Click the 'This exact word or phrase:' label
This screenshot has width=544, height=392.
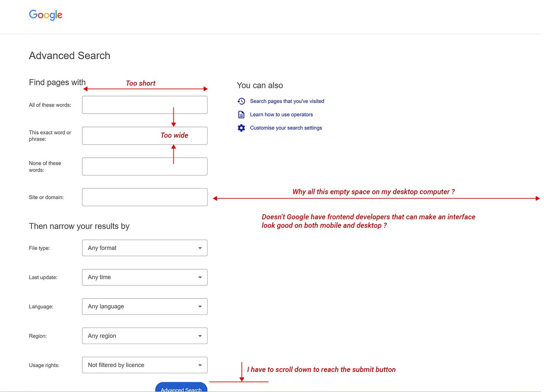50,136
